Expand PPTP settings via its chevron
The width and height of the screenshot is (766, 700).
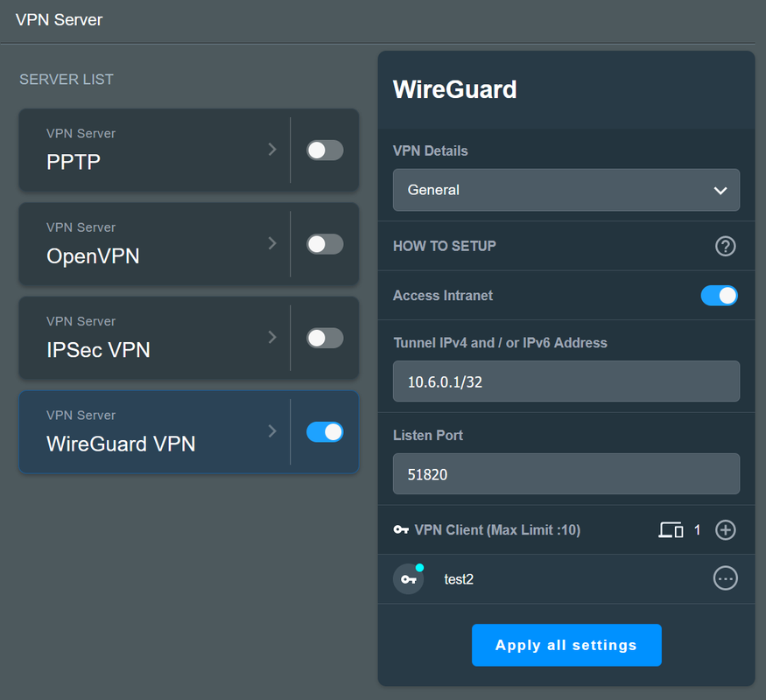272,150
